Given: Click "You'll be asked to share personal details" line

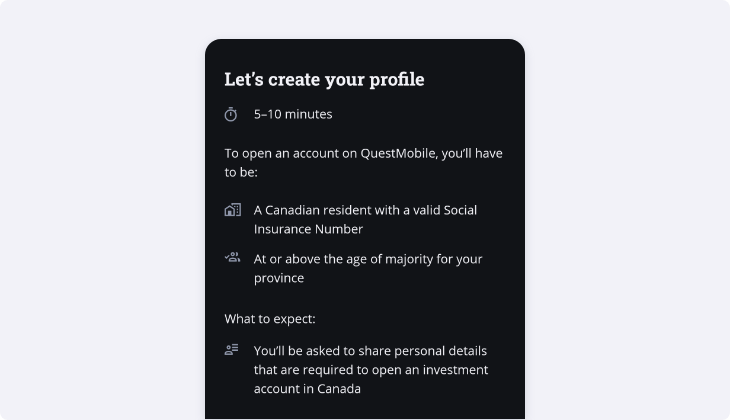Looking at the screenshot, I should (370, 351).
